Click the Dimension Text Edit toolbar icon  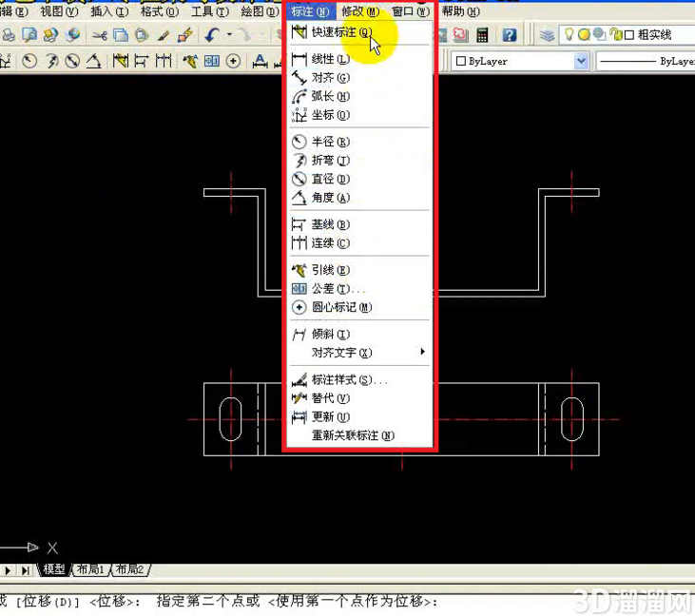(260, 61)
